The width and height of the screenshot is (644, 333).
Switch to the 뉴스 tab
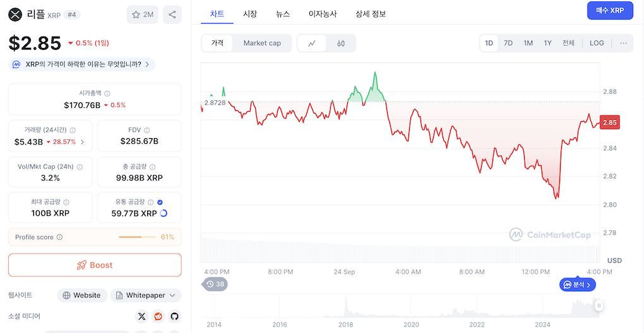click(283, 13)
